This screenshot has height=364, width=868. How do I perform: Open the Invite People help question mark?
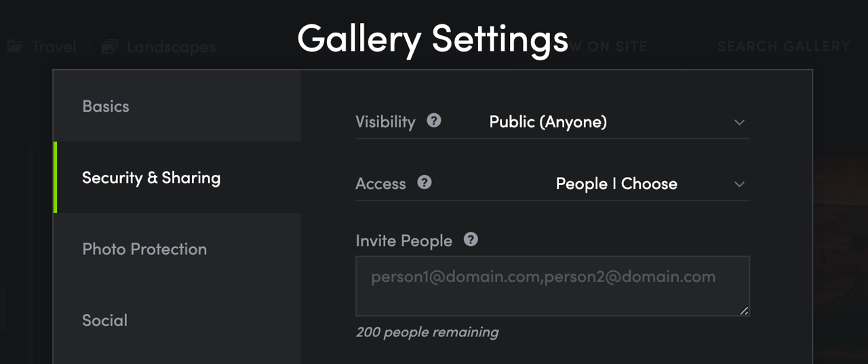pyautogui.click(x=471, y=239)
